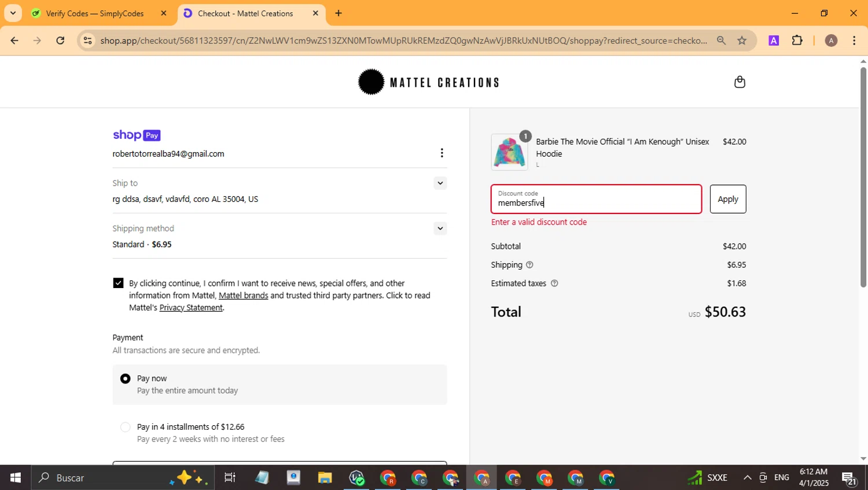Open the tab search dropdown arrow
Image resolution: width=868 pixels, height=490 pixels.
tap(13, 13)
